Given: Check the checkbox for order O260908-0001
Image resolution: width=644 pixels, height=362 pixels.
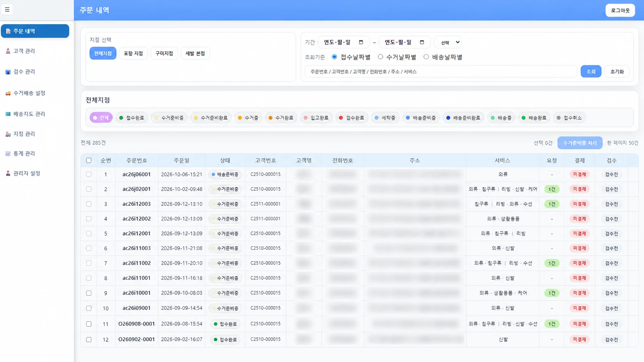Looking at the screenshot, I should [89, 324].
